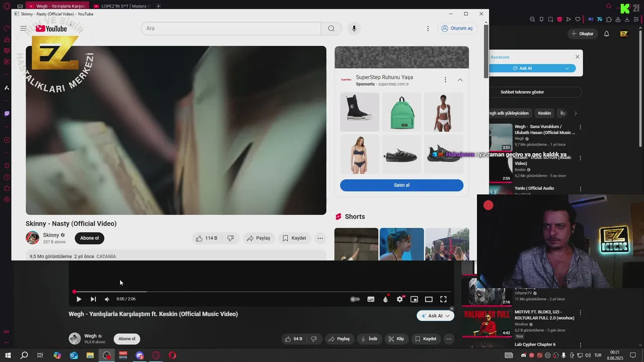Dislike the Skinny - Nasty video
644x362 pixels.
tap(230, 238)
